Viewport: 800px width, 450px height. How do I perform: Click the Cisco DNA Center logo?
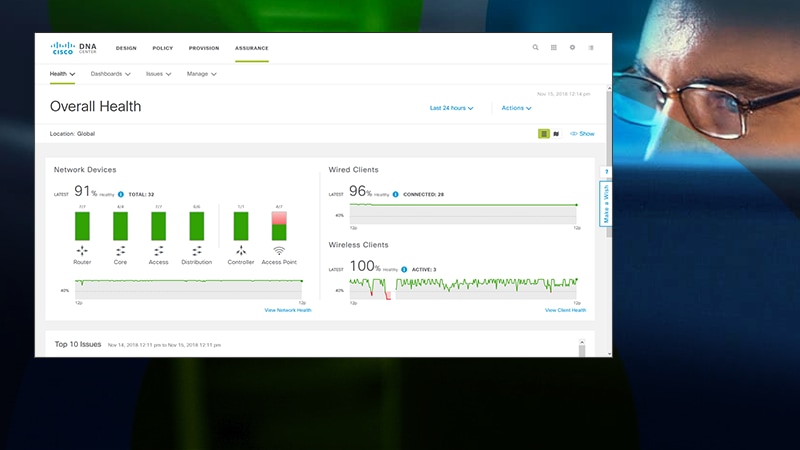(73, 48)
